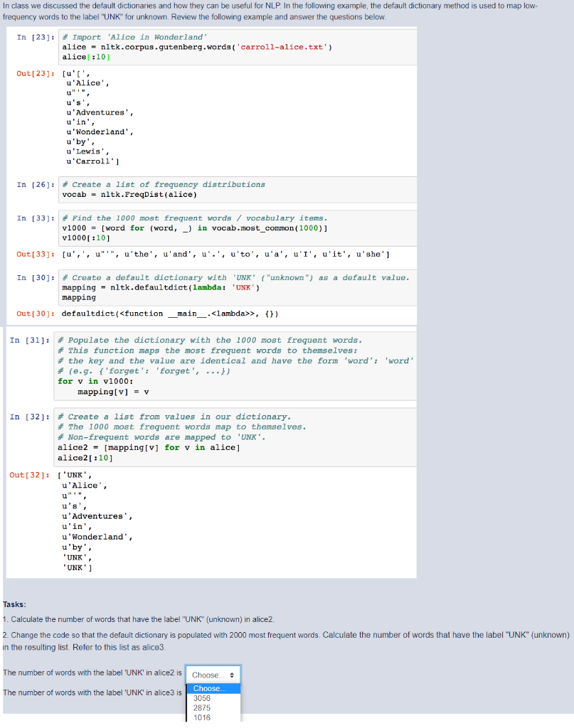Select option 1016 from the dropdown list
Viewport: 574px width, 728px height.
pos(201,718)
